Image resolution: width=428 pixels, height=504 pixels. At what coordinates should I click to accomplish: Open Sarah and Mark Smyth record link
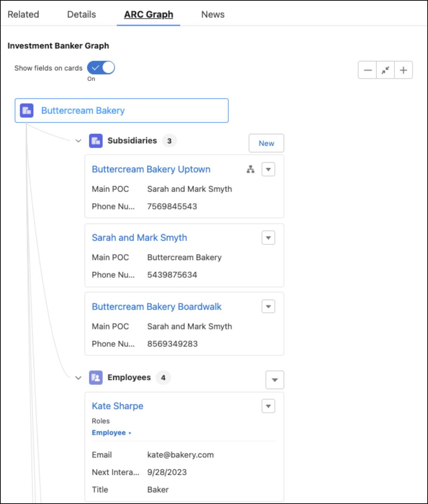click(139, 238)
